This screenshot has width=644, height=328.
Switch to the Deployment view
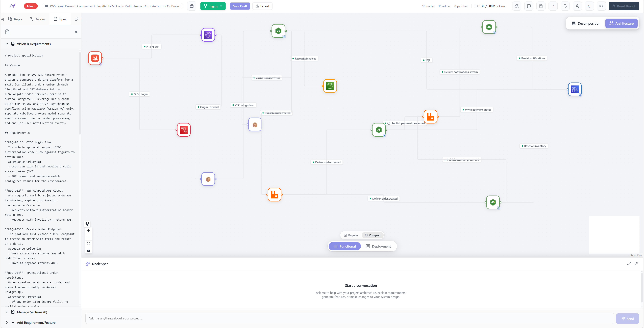(x=379, y=246)
